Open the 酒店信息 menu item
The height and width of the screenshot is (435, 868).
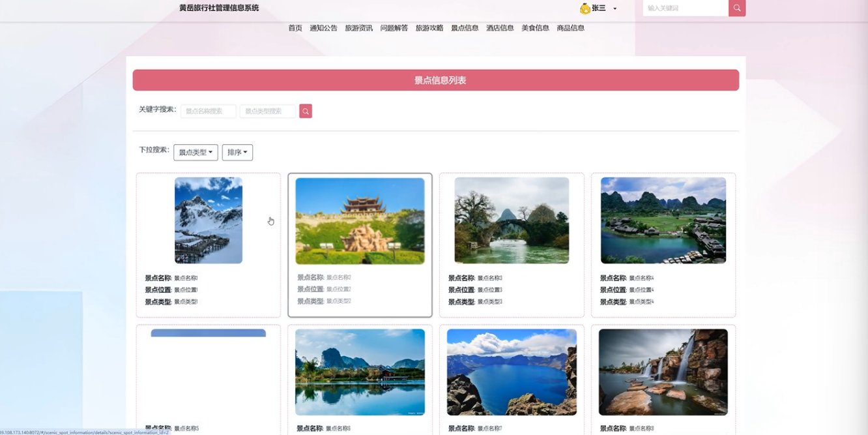[500, 28]
